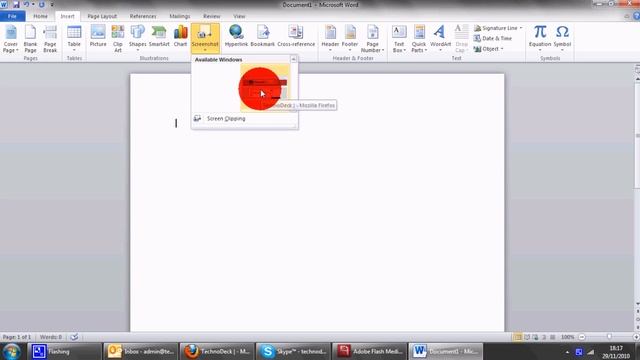Insert an Equation
Viewport: 640px width, 360px height.
pyautogui.click(x=540, y=39)
